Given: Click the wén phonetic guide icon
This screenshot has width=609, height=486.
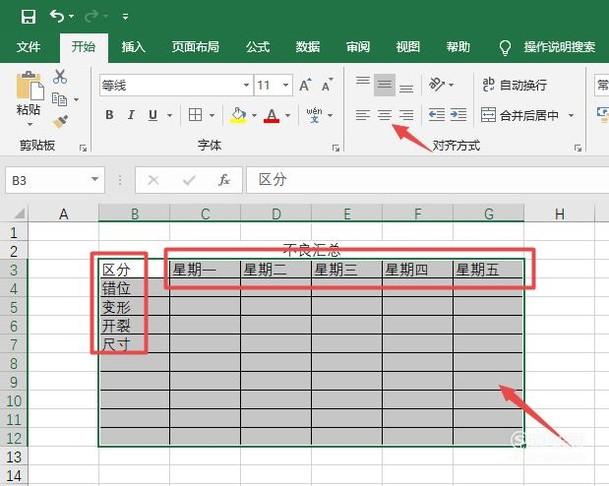Looking at the screenshot, I should point(314,115).
